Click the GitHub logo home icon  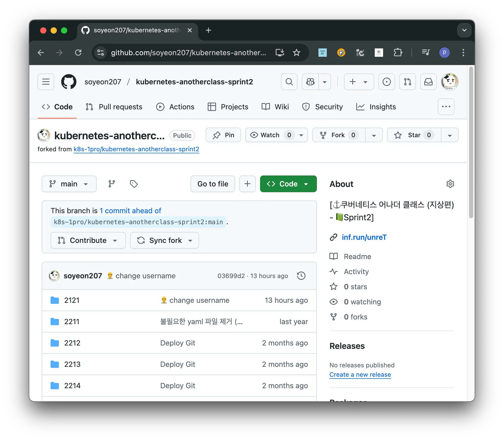point(69,82)
